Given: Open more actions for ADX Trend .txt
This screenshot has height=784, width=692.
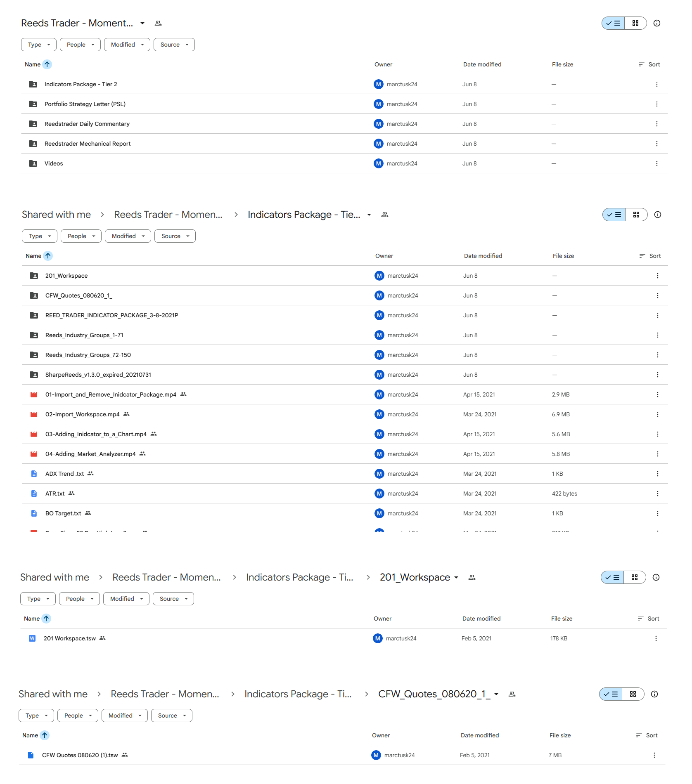Looking at the screenshot, I should coord(657,474).
